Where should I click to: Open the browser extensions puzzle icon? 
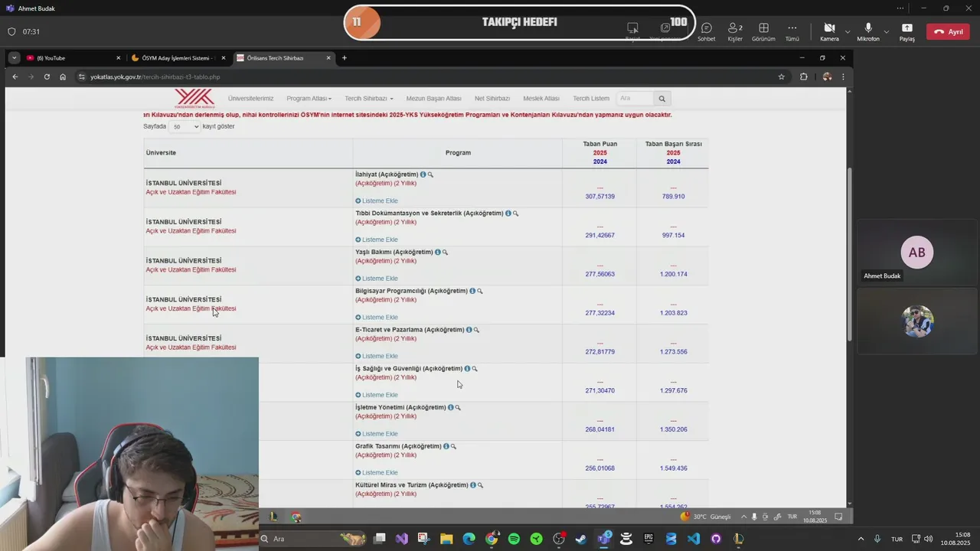[x=804, y=77]
